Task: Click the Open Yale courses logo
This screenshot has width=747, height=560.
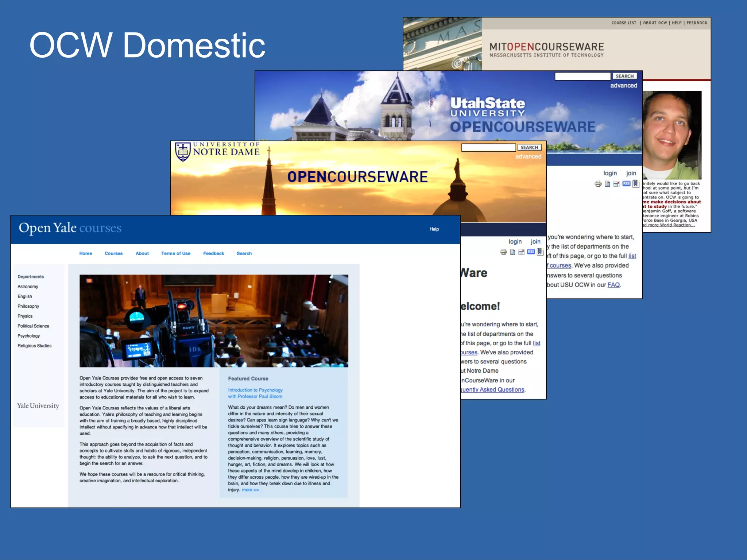Action: click(70, 228)
